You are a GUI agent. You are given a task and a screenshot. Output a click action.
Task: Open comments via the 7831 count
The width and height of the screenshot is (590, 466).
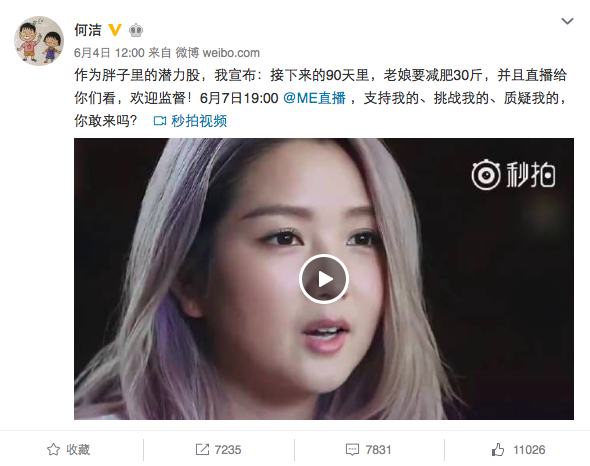tap(378, 450)
